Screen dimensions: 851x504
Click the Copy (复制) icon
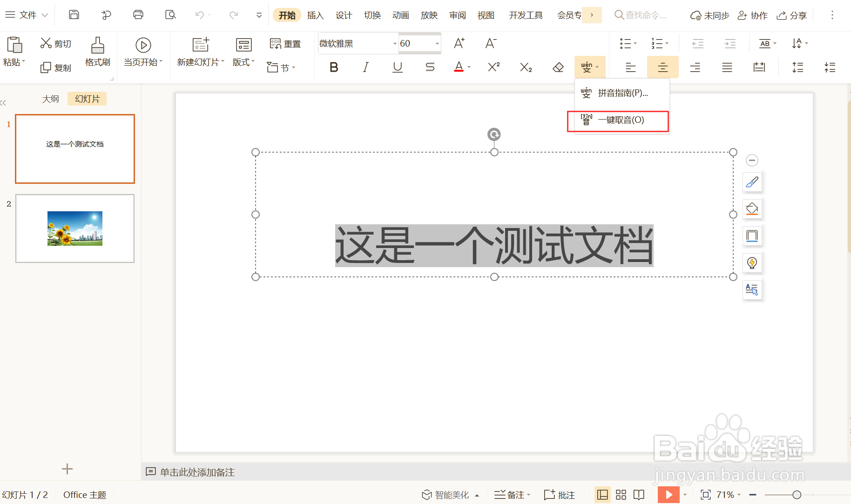(46, 68)
